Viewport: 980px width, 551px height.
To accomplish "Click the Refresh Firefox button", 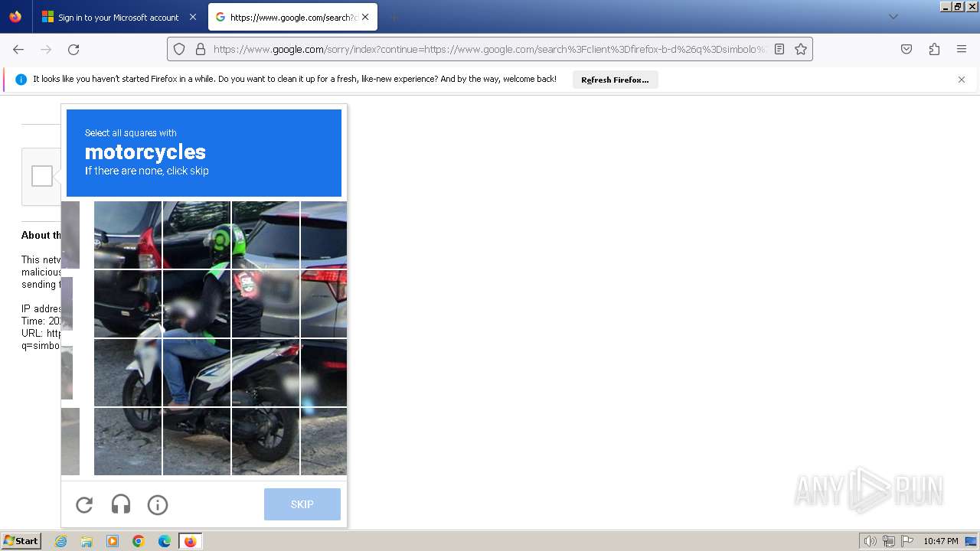I will pyautogui.click(x=615, y=80).
